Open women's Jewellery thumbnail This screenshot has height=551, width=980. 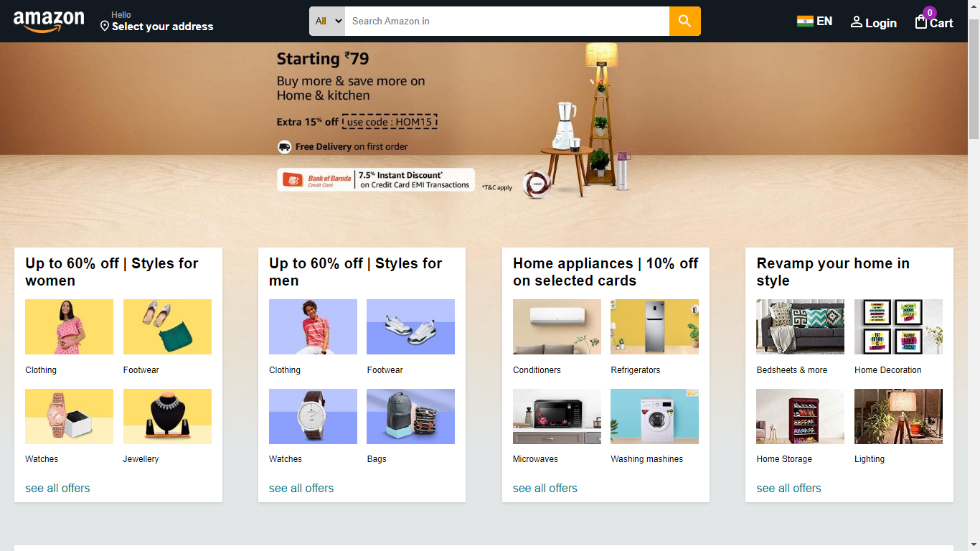(x=167, y=416)
